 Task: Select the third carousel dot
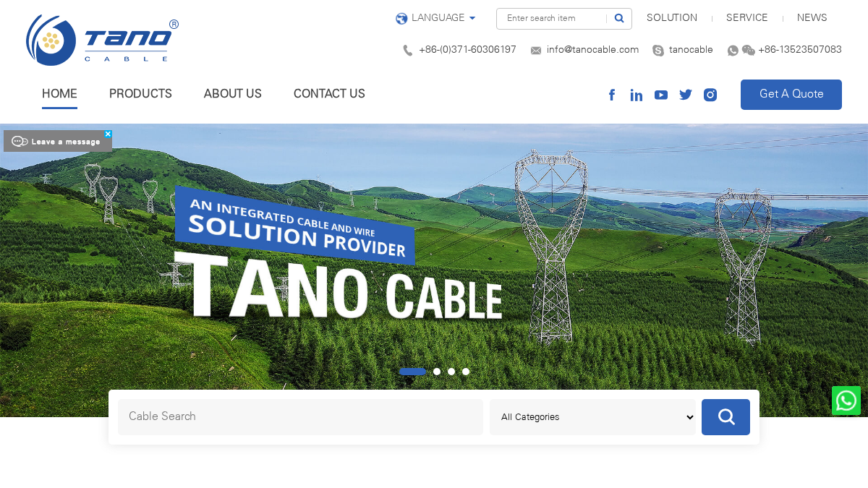coord(451,372)
